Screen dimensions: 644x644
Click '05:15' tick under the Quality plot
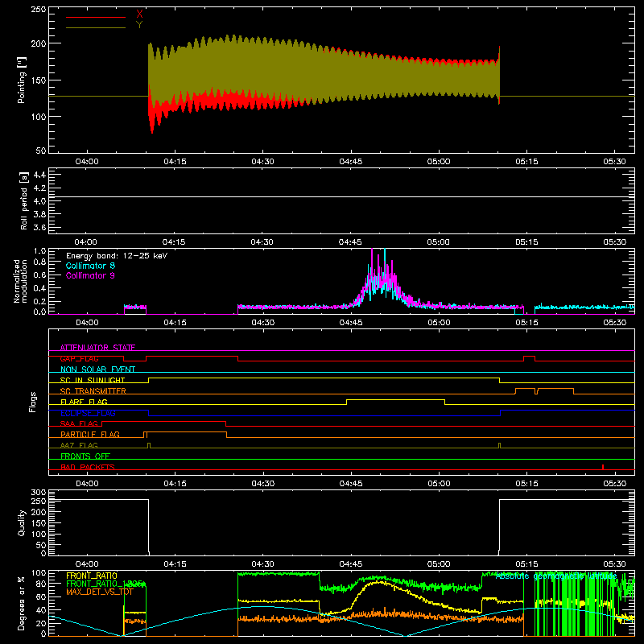coord(526,564)
